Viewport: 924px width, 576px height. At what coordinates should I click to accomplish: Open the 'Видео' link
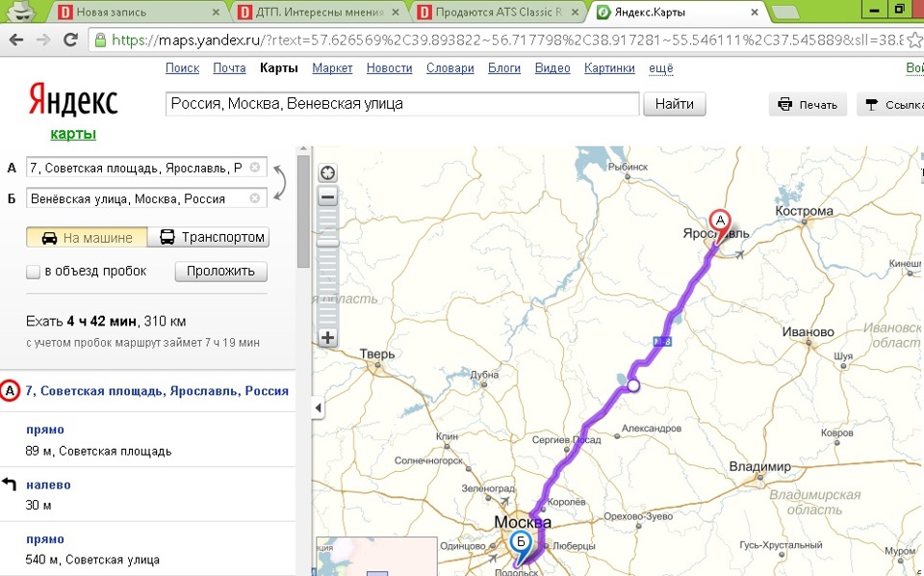[x=552, y=67]
